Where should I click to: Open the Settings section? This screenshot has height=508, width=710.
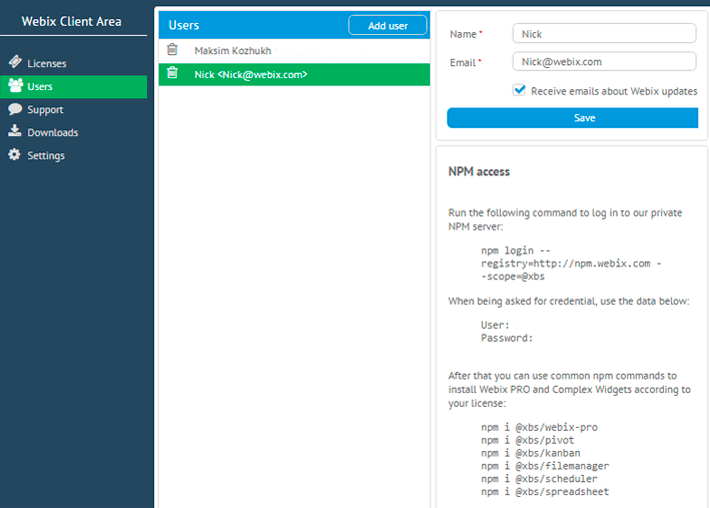(x=73, y=156)
